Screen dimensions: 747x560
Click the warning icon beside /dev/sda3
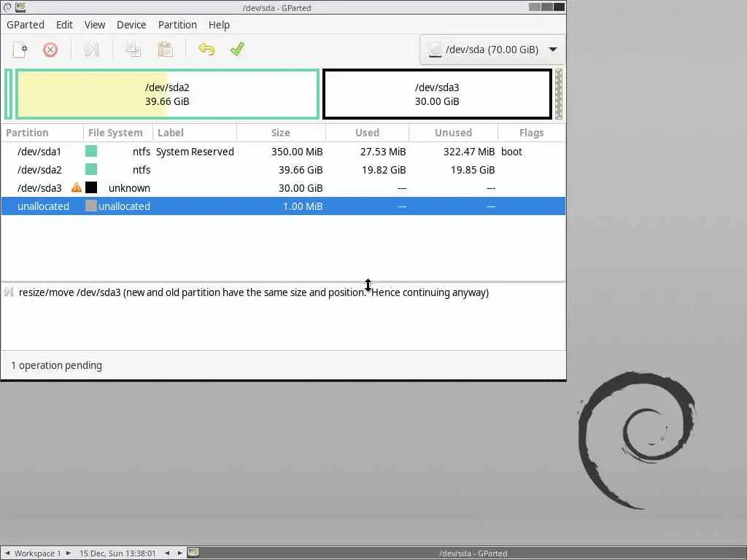coord(76,187)
